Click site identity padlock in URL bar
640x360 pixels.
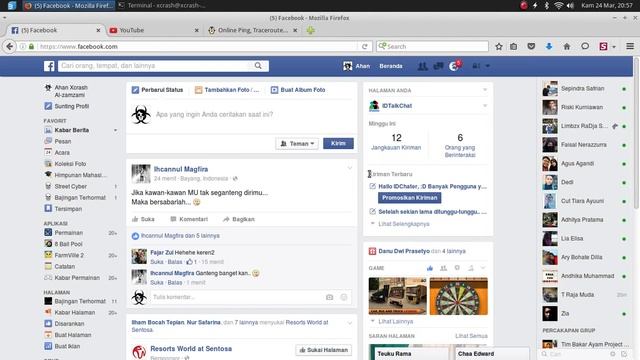pos(31,47)
